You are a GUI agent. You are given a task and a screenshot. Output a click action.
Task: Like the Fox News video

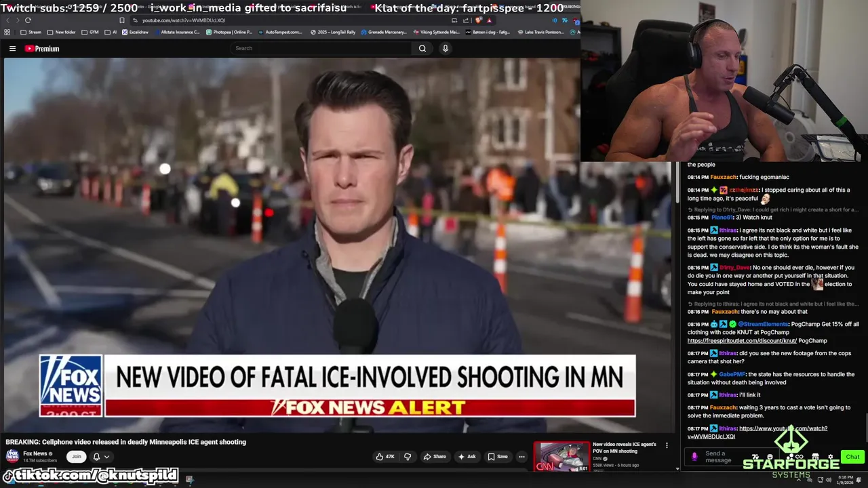click(385, 457)
